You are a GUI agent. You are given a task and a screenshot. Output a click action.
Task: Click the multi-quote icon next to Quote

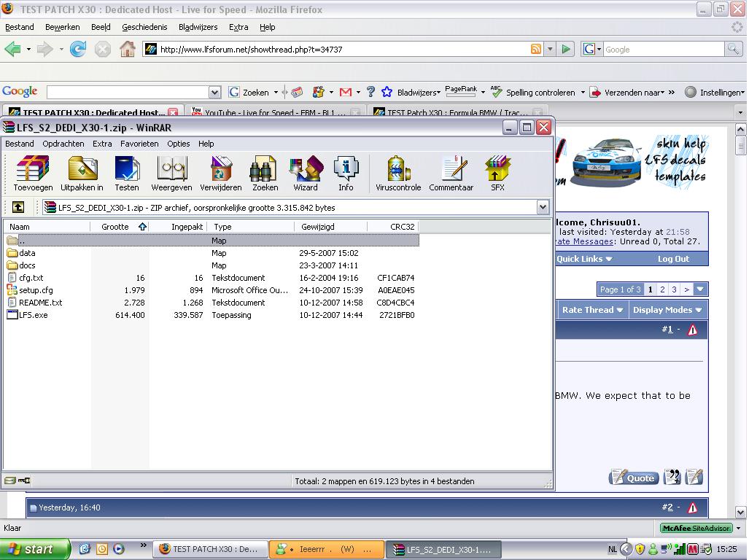click(672, 477)
